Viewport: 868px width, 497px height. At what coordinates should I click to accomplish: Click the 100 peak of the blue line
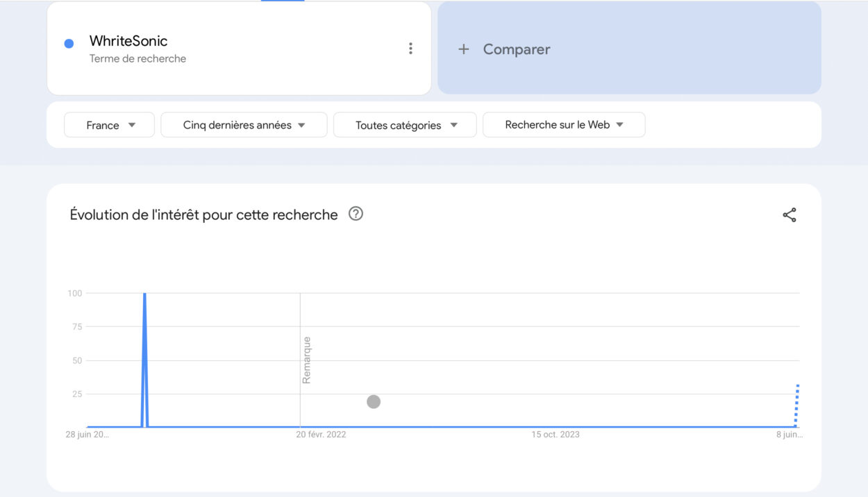[x=144, y=294]
